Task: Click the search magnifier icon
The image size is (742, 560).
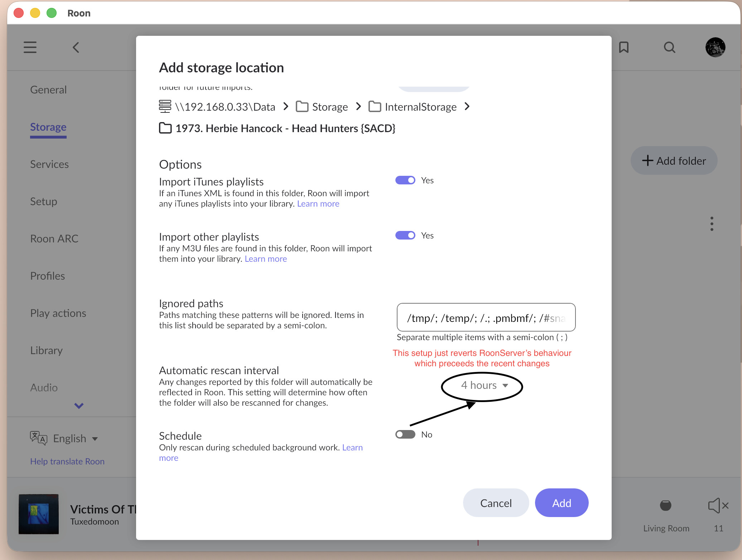Action: pos(669,47)
